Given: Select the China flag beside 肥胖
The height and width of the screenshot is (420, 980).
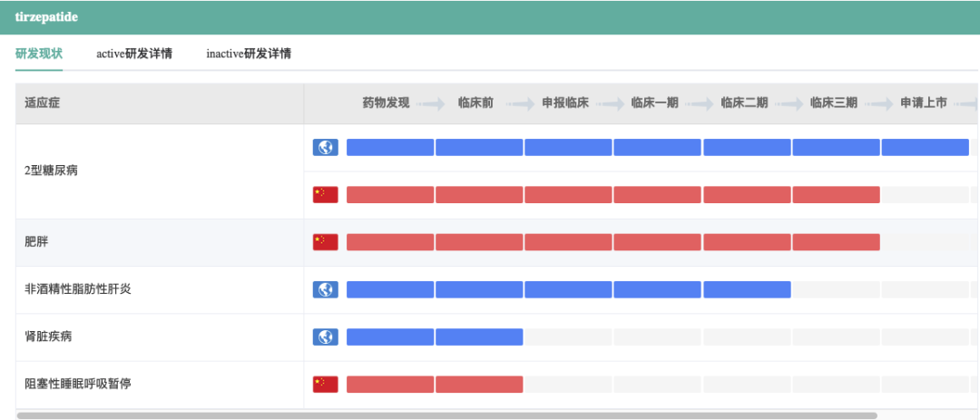Looking at the screenshot, I should pos(325,242).
